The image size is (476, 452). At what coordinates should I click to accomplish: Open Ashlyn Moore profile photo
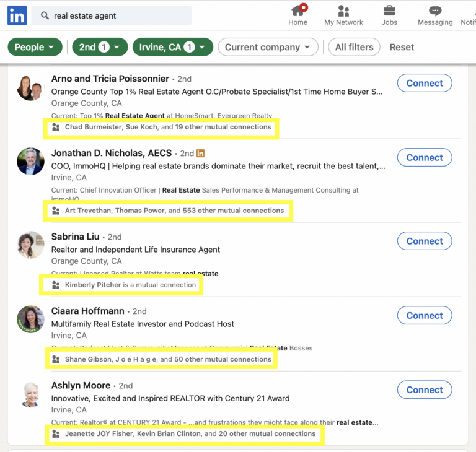(x=30, y=394)
